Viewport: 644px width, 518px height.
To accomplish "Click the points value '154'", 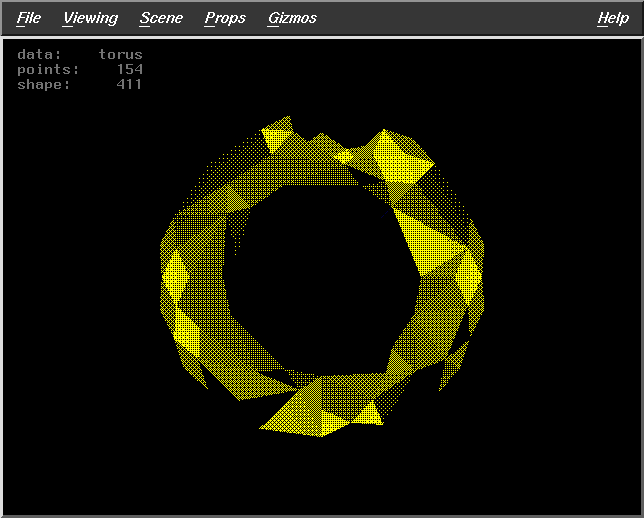I will (x=130, y=69).
